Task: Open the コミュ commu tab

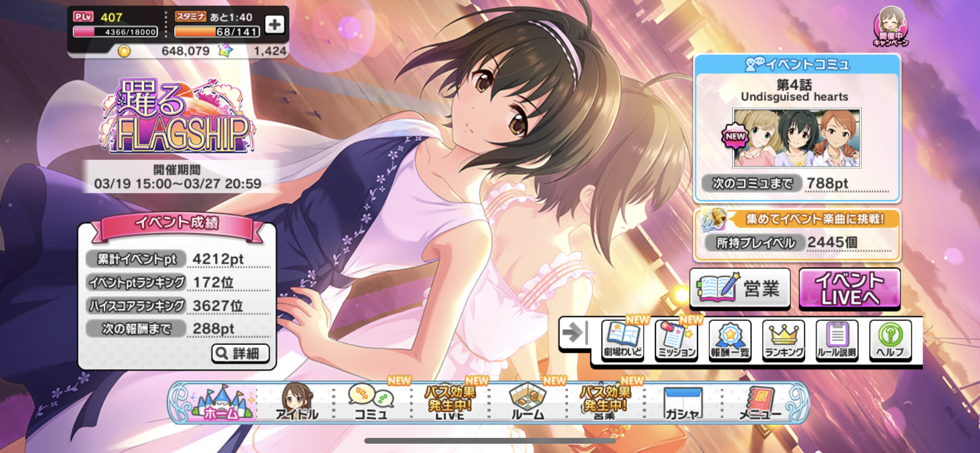Action: (372, 403)
